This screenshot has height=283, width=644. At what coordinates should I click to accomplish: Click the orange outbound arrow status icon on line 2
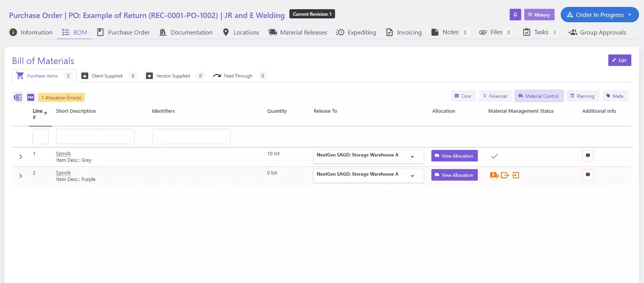coord(505,175)
